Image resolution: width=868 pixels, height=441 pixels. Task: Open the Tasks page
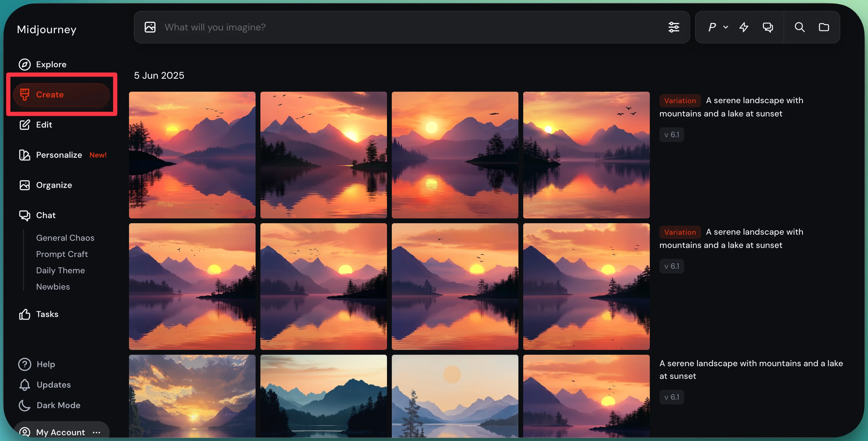47,314
